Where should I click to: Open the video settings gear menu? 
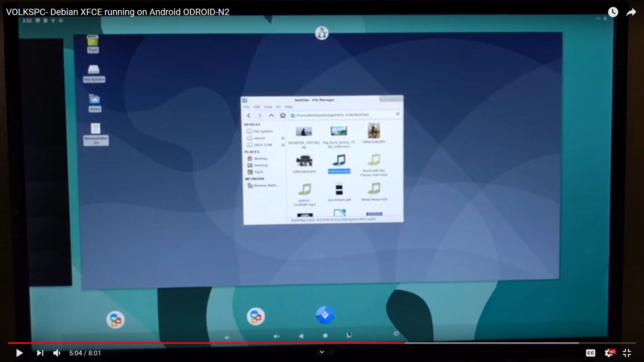click(x=610, y=353)
